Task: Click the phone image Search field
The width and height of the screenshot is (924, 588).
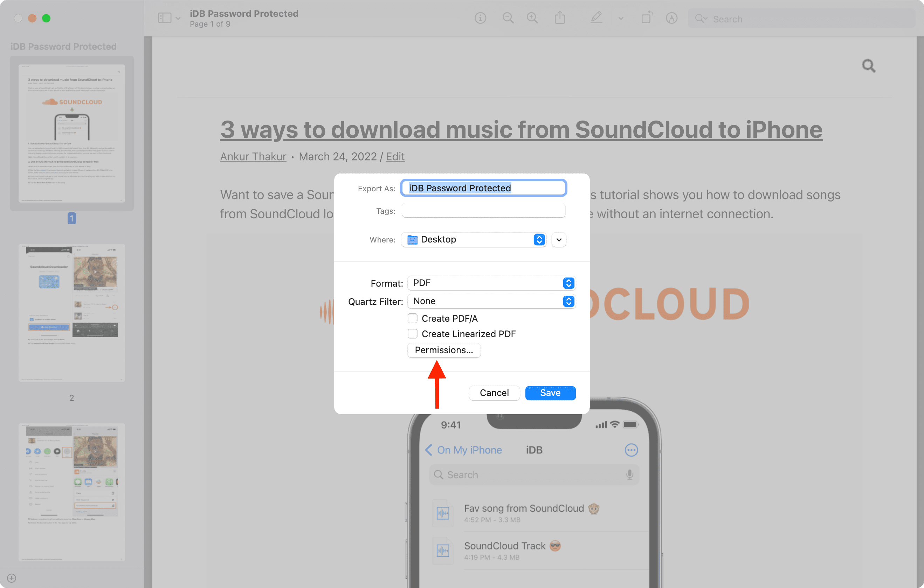Action: [x=534, y=475]
